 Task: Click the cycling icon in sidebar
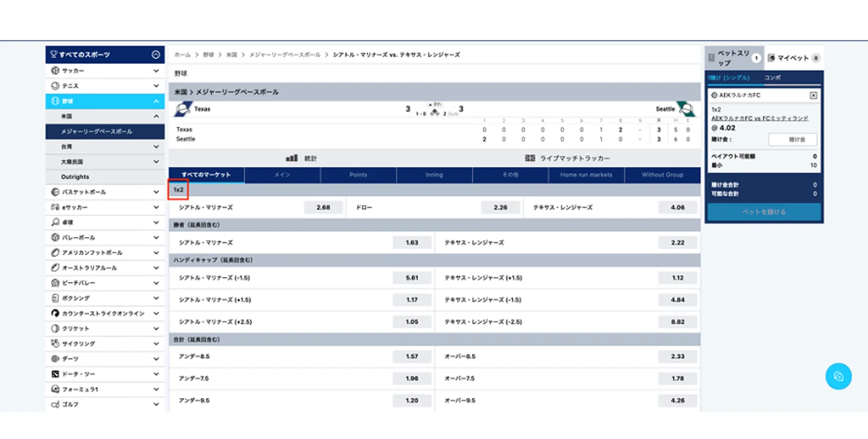[x=55, y=343]
